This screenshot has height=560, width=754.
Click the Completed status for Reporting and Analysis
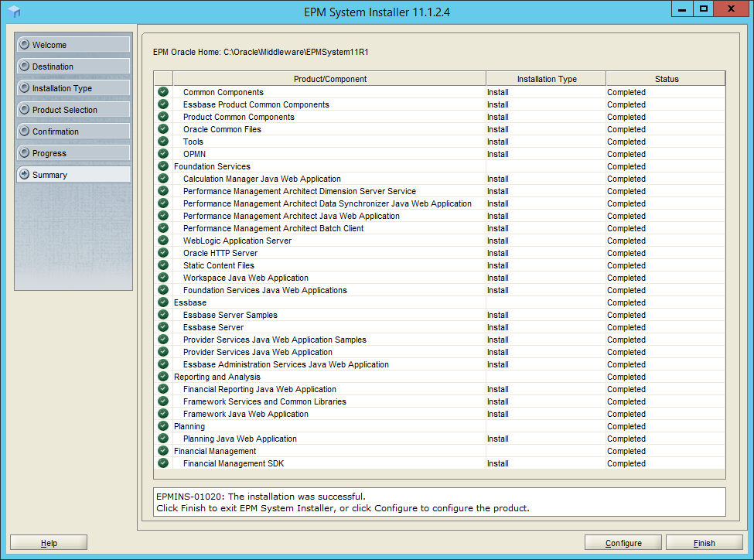tap(626, 377)
